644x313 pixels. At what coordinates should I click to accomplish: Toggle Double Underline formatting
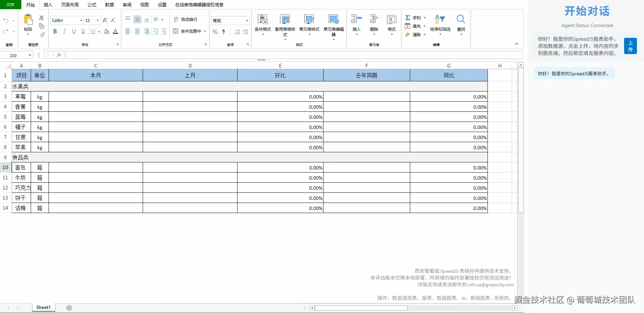point(83,31)
